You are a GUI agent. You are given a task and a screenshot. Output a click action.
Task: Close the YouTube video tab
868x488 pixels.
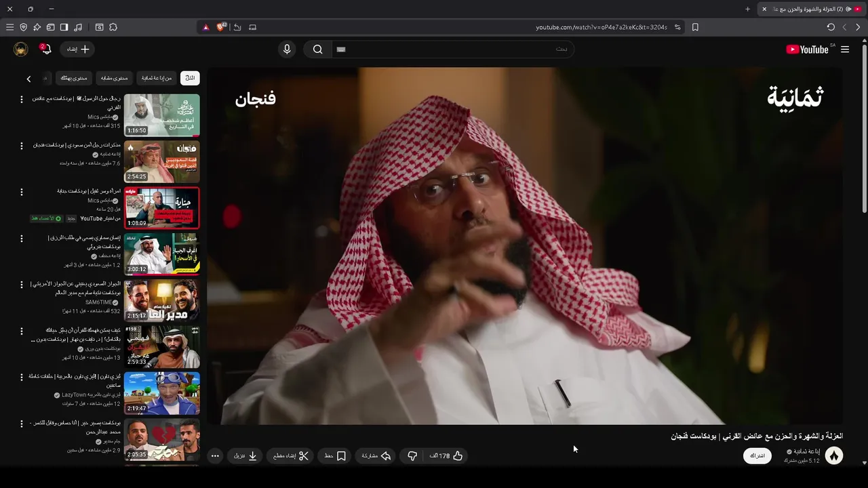764,9
